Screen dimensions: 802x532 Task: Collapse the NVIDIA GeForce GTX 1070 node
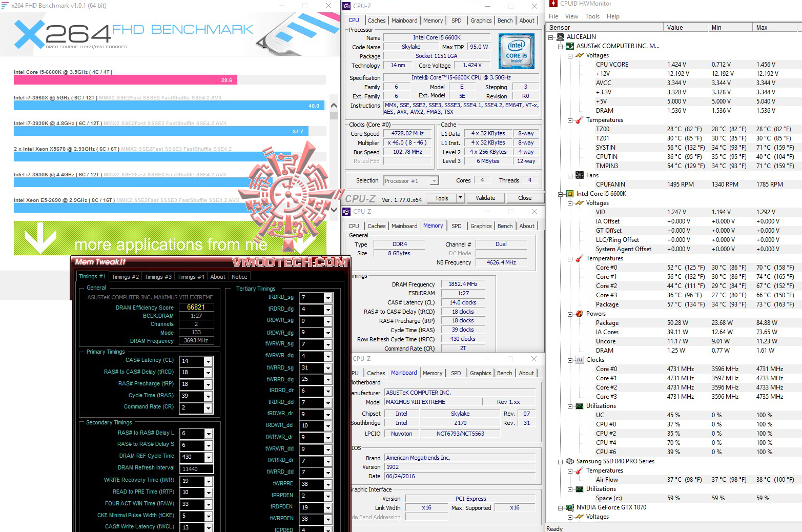560,508
